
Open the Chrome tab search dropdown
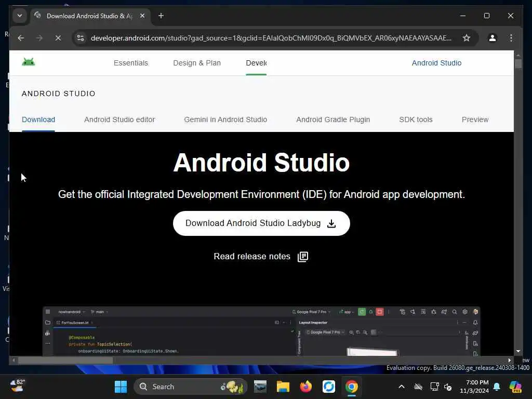[x=20, y=16]
